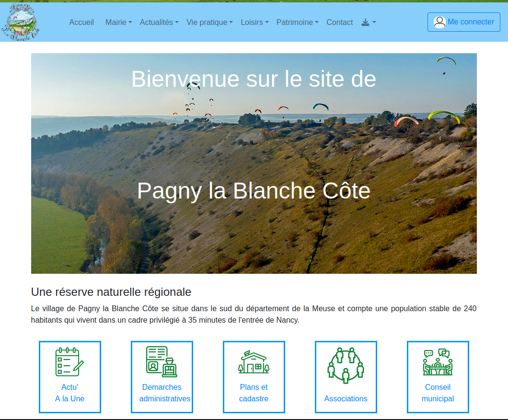Follow the Actu' A la Une link
The height and width of the screenshot is (420, 508).
point(70,393)
